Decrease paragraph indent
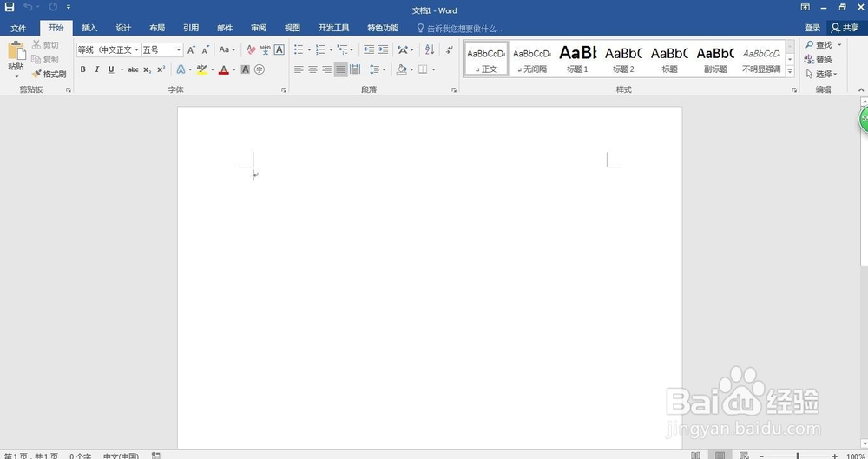The height and width of the screenshot is (459, 868). (x=369, y=49)
